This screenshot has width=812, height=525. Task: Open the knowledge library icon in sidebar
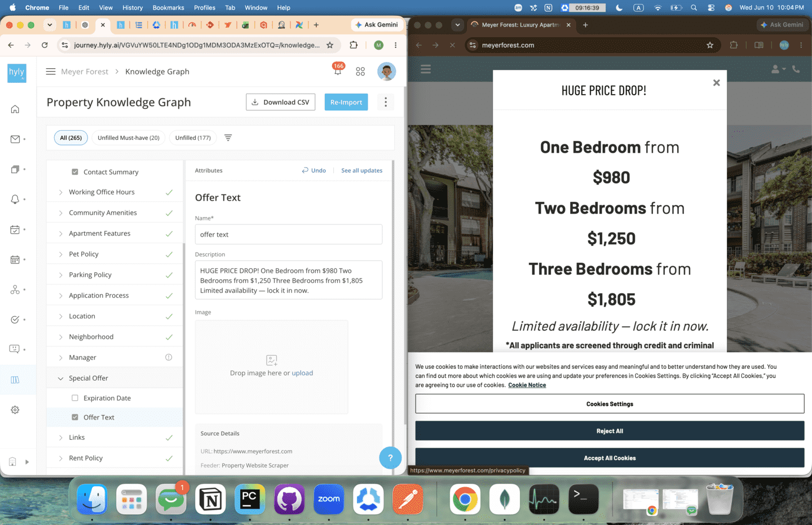[15, 380]
